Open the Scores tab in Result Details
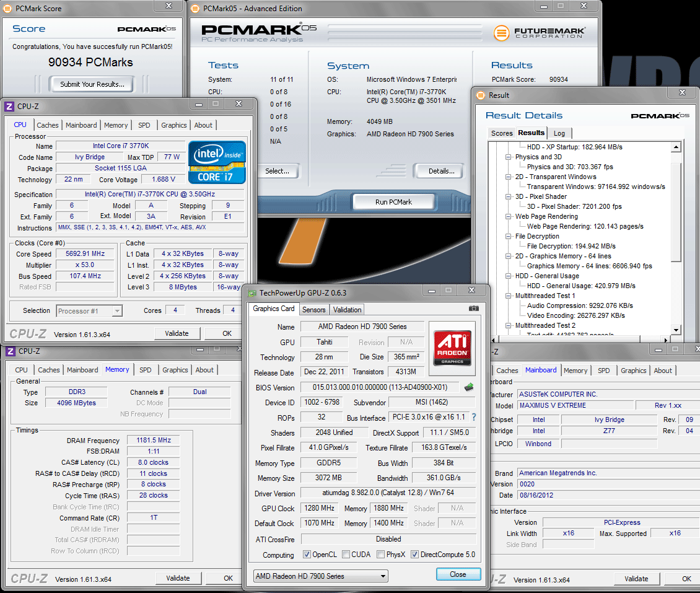The image size is (700, 593). (501, 133)
